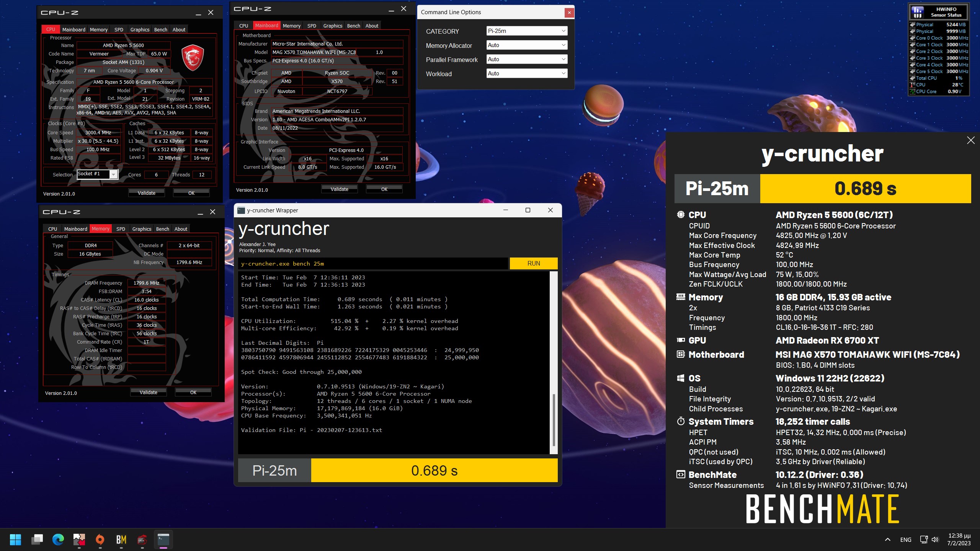Click the System Timers stopwatch icon
The width and height of the screenshot is (980, 551).
[681, 421]
